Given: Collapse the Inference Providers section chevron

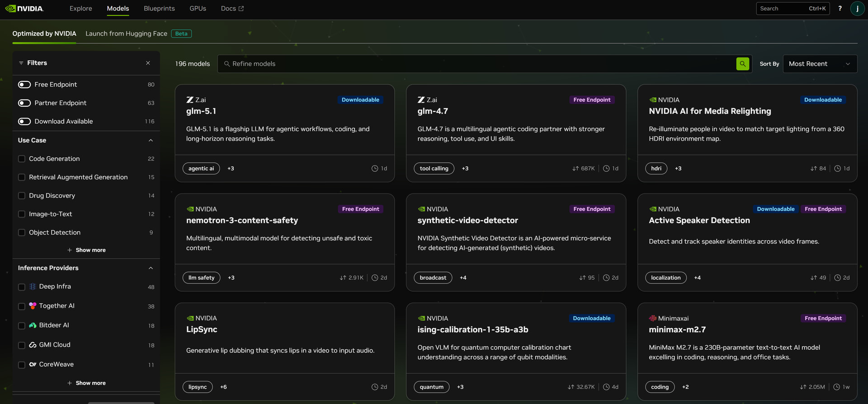Looking at the screenshot, I should point(151,268).
